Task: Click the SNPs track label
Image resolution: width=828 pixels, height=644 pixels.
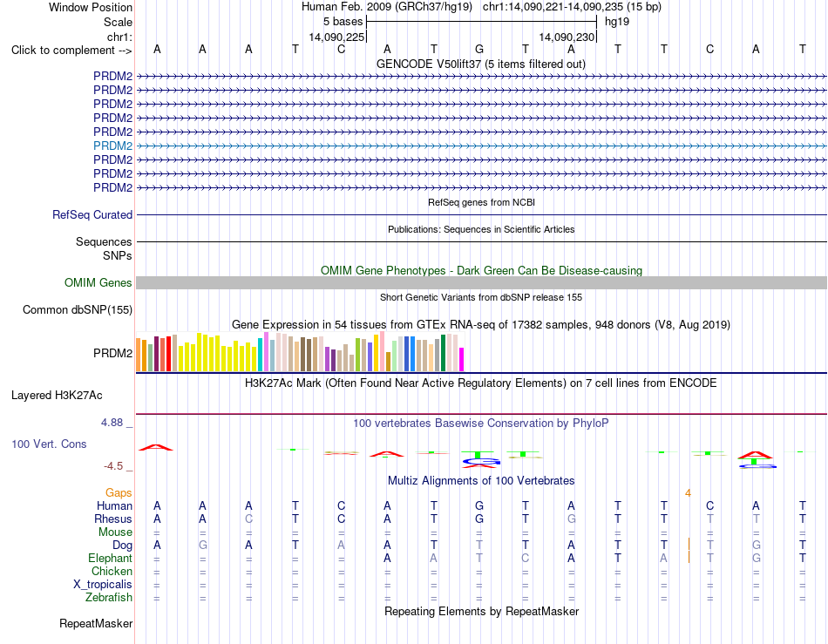Action: click(118, 255)
